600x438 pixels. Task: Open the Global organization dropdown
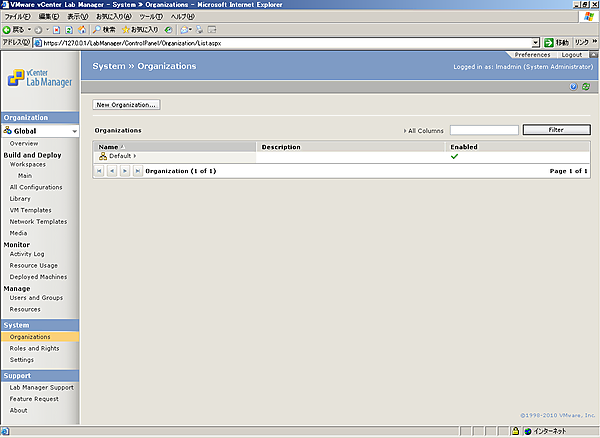click(72, 131)
